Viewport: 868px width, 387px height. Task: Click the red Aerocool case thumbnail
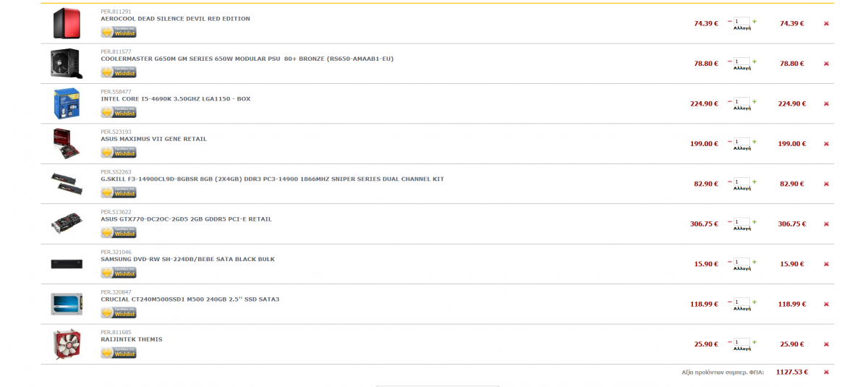pyautogui.click(x=67, y=23)
